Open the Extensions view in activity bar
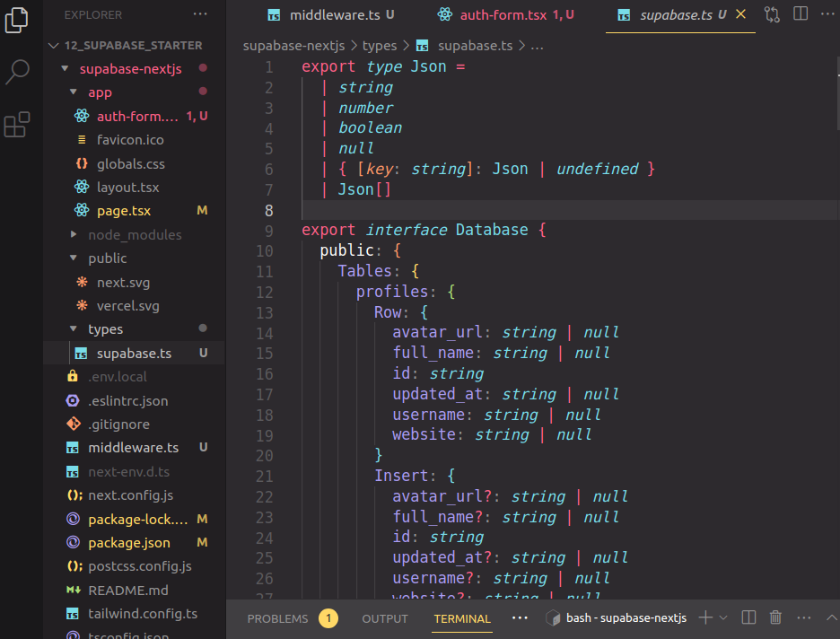 (x=17, y=124)
